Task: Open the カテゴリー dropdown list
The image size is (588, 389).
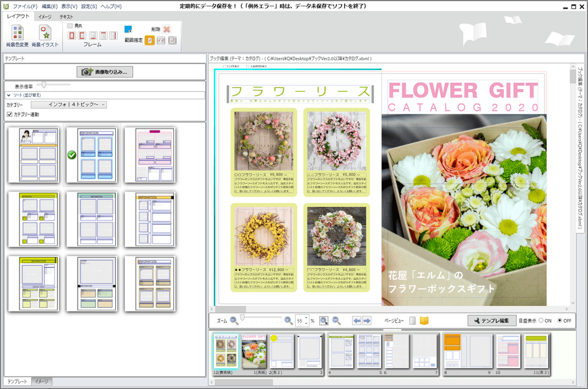Action: 69,105
